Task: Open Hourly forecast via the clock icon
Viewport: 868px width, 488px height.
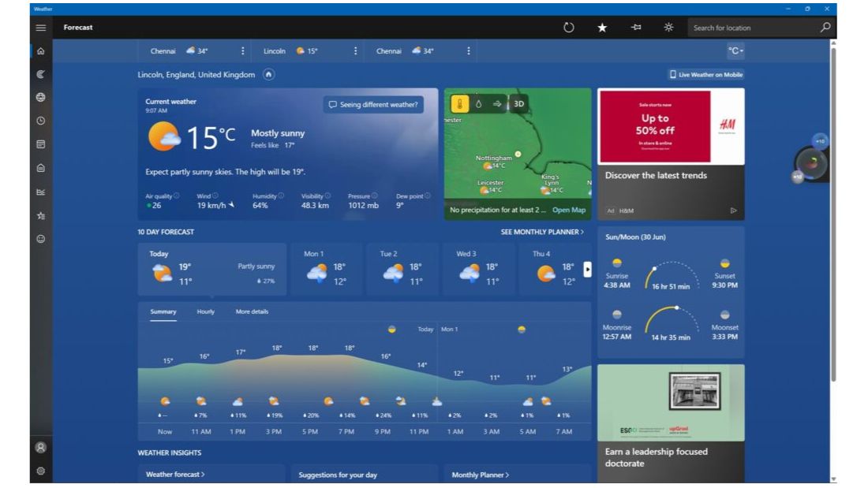Action: (42, 122)
